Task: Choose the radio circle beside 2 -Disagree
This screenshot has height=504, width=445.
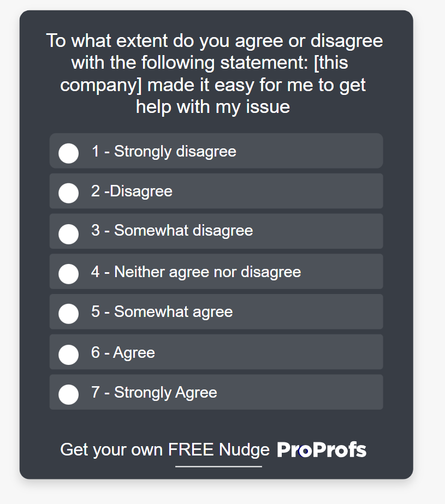Action: click(x=68, y=193)
